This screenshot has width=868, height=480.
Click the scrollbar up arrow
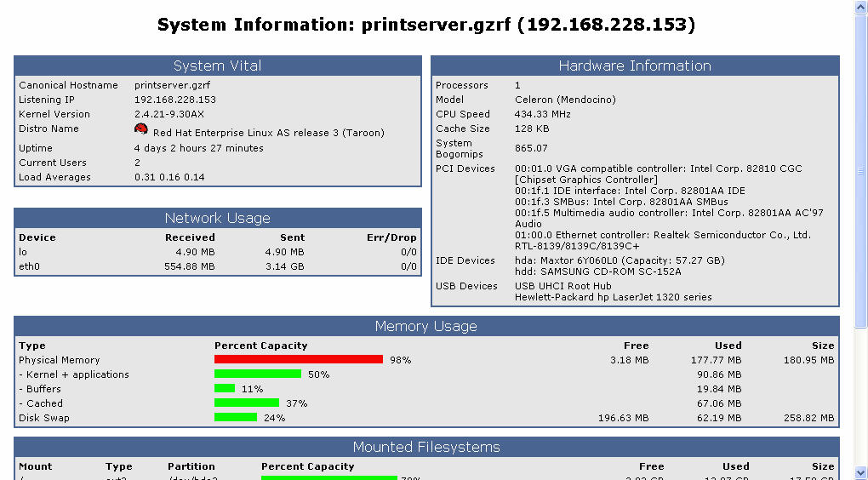tap(860, 8)
